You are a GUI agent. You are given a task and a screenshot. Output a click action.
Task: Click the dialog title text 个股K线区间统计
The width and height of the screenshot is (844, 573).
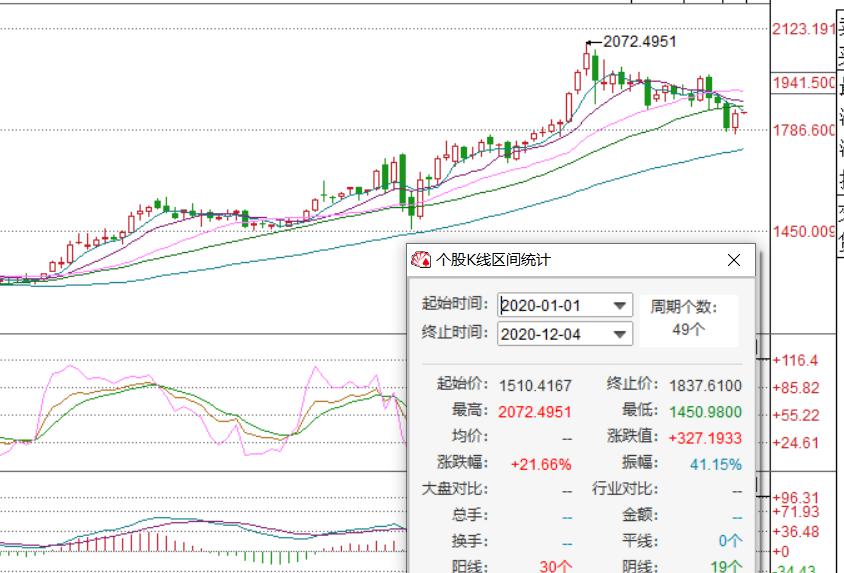(493, 260)
